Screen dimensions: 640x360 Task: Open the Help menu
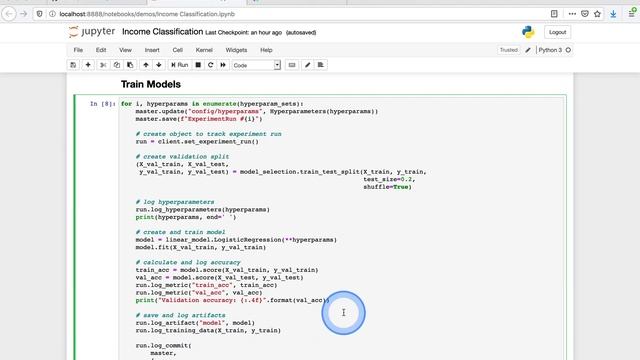click(x=266, y=50)
